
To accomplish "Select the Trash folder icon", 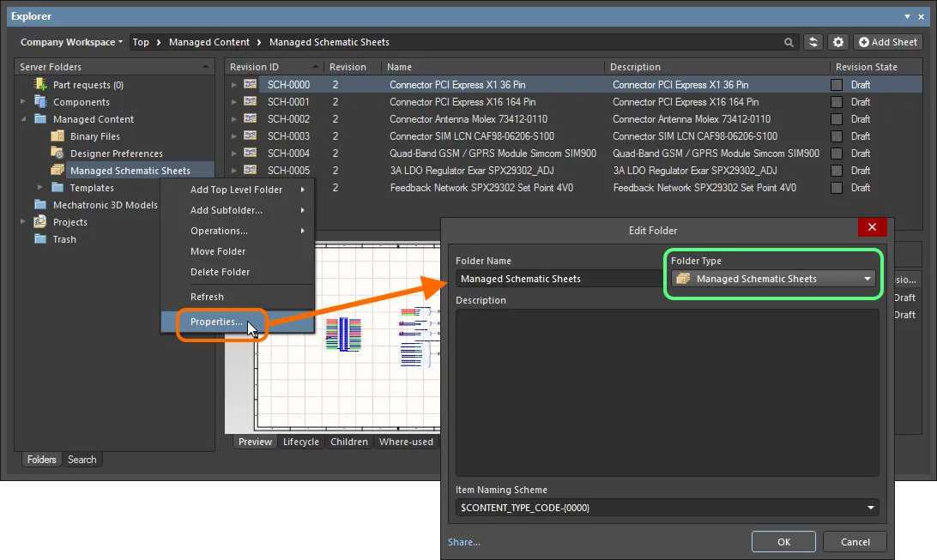I will coord(40,239).
